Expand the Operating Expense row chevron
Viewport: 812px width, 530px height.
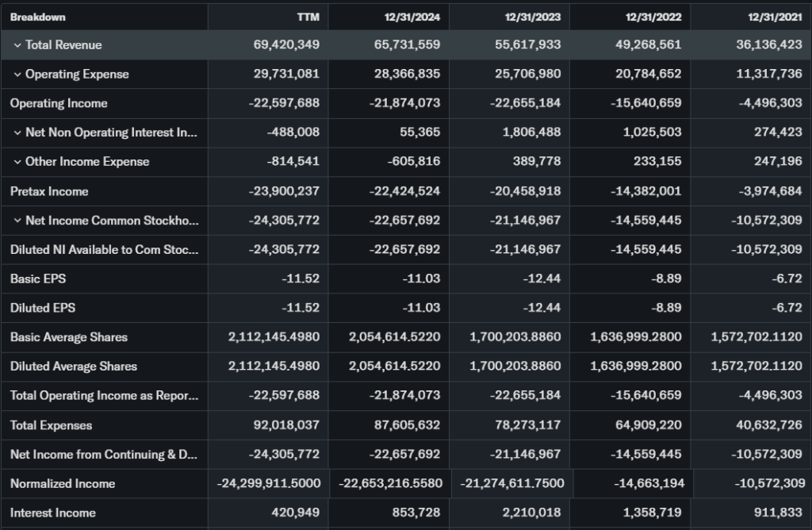point(17,75)
